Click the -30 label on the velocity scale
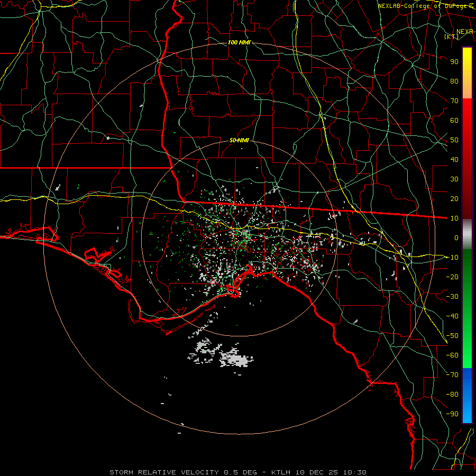The width and height of the screenshot is (476, 476). click(x=452, y=297)
